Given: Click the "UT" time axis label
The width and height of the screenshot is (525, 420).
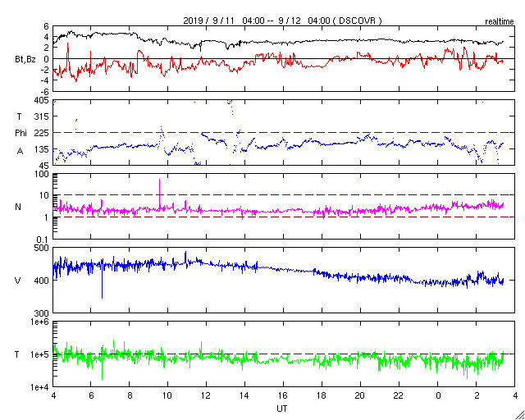Looking at the screenshot, I should [281, 409].
